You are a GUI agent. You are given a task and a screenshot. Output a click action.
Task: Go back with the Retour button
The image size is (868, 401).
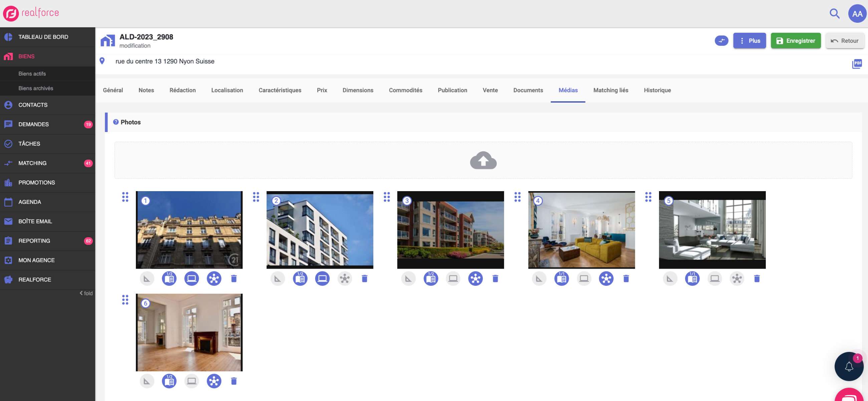click(x=844, y=41)
